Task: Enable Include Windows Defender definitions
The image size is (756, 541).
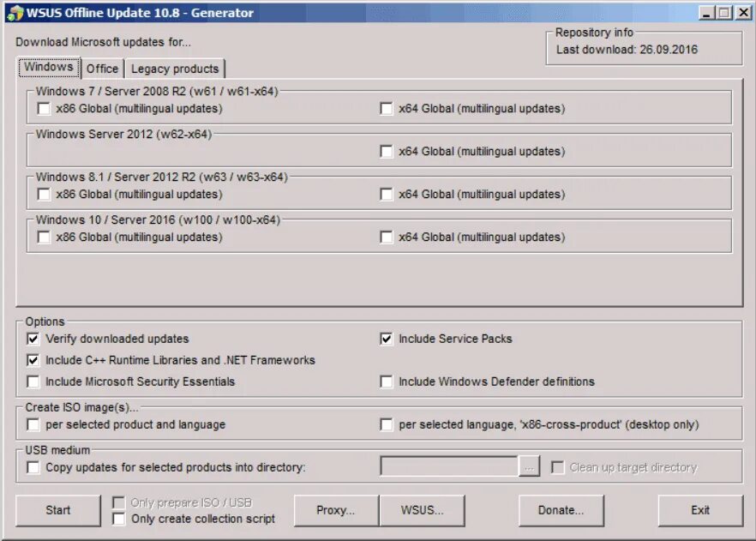Action: click(387, 382)
